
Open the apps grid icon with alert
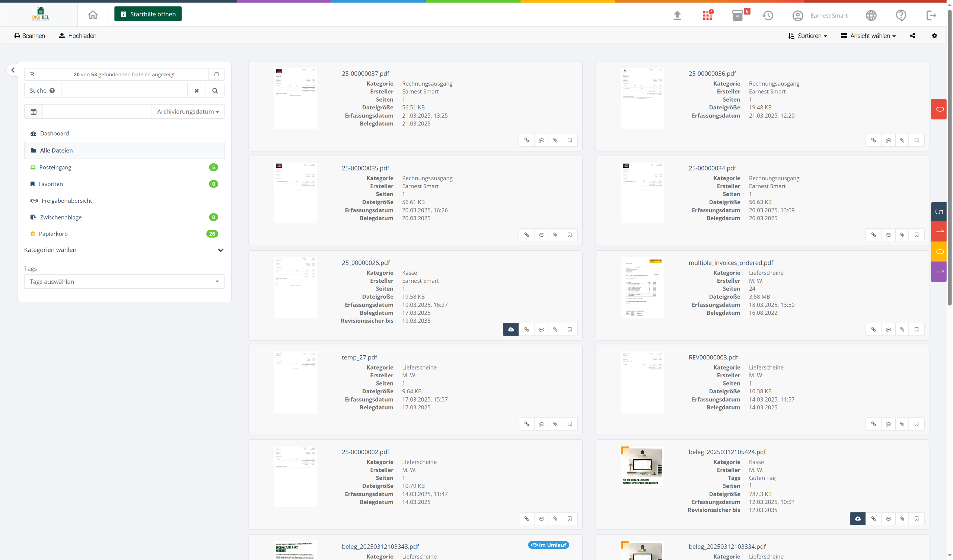707,16
